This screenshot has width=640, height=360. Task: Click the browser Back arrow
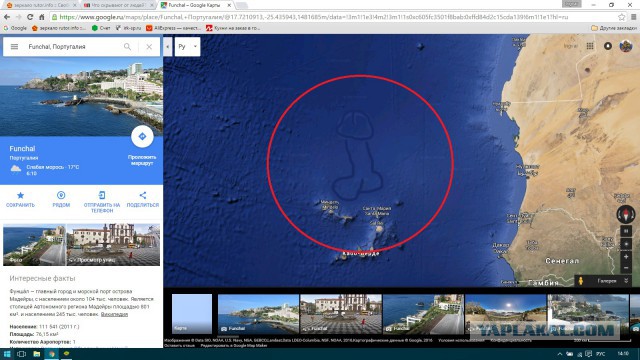pos(7,17)
